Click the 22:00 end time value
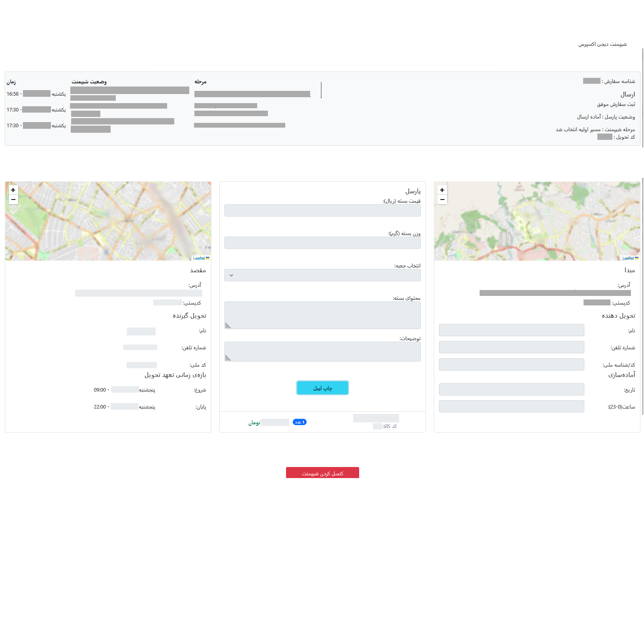The image size is (644, 644). [x=100, y=407]
